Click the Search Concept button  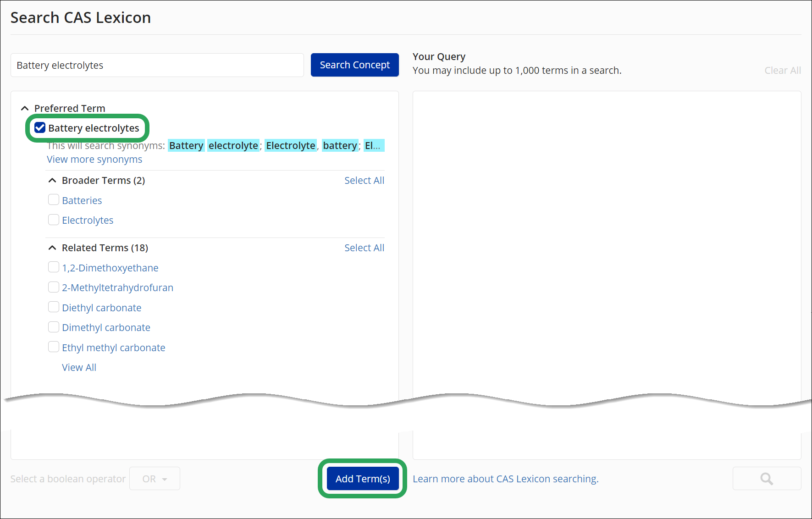(x=355, y=65)
